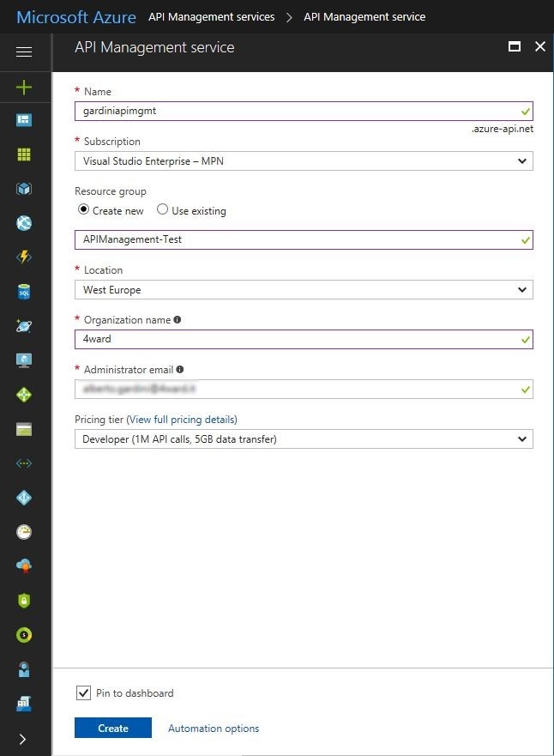Select the Create new resource group radio button
This screenshot has width=554, height=756.
(82, 210)
